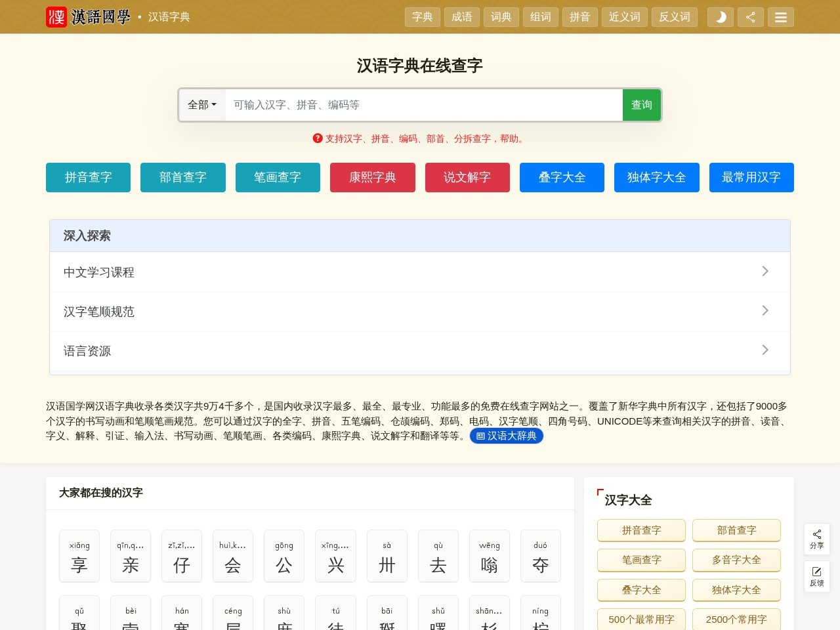Expand 语言资源 row chevron
The height and width of the screenshot is (630, 840).
pos(765,350)
